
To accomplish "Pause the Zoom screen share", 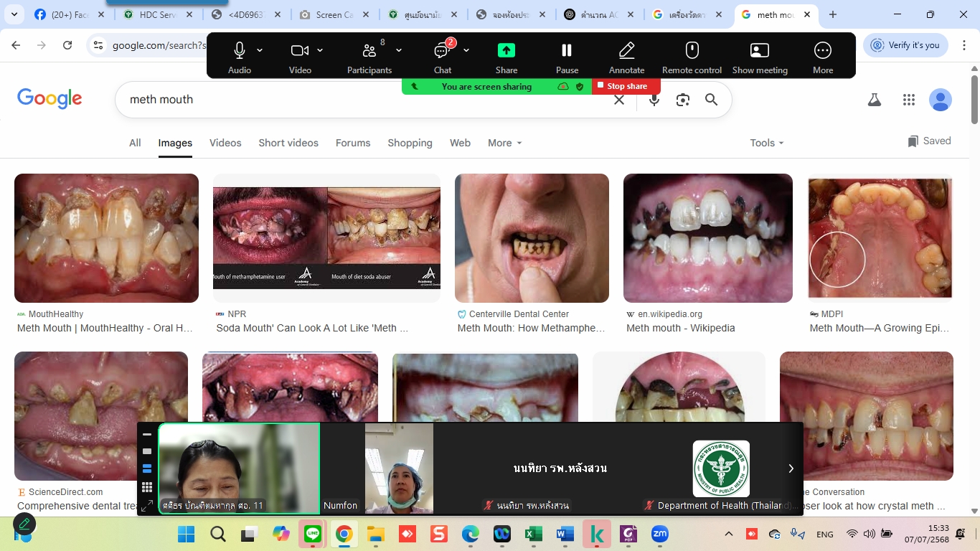I will tap(567, 51).
